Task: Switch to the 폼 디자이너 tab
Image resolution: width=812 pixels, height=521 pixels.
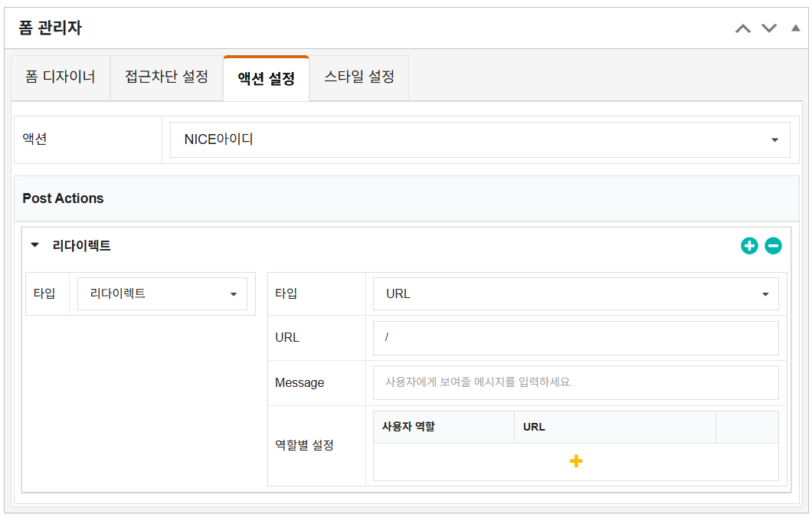Action: 61,77
